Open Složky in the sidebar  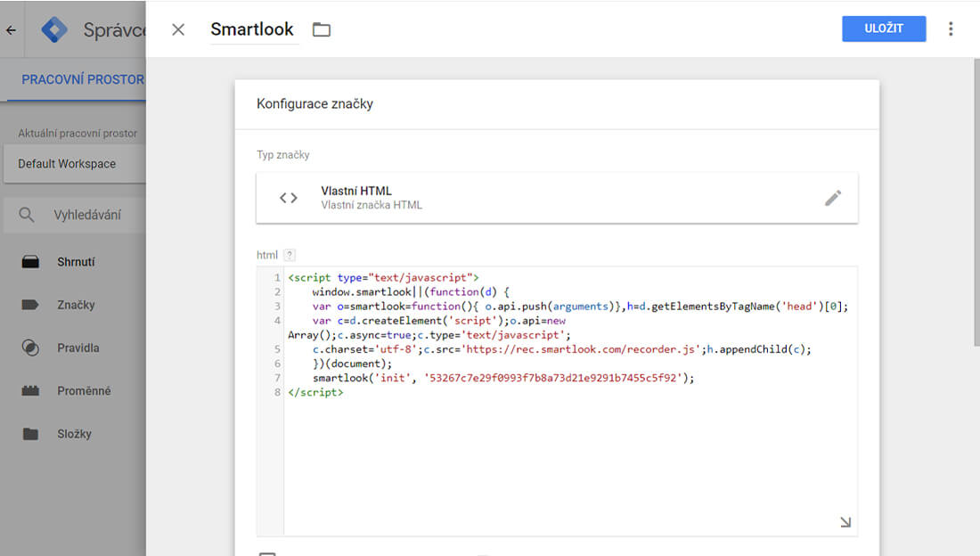tap(74, 434)
